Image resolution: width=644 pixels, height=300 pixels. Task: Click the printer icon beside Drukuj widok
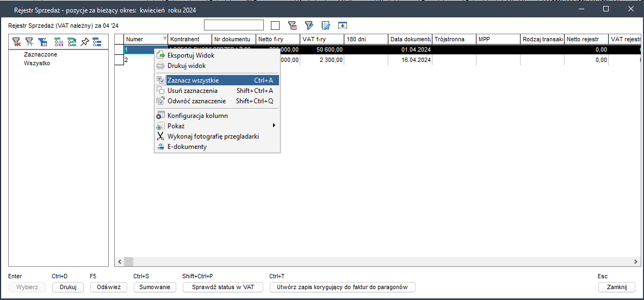point(160,66)
